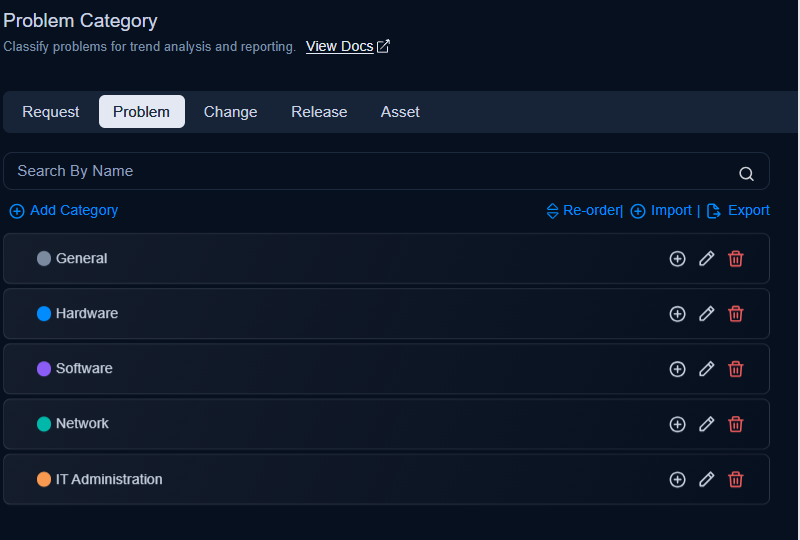Click the Export file icon
Viewport: 800px width, 540px height.
(714, 211)
